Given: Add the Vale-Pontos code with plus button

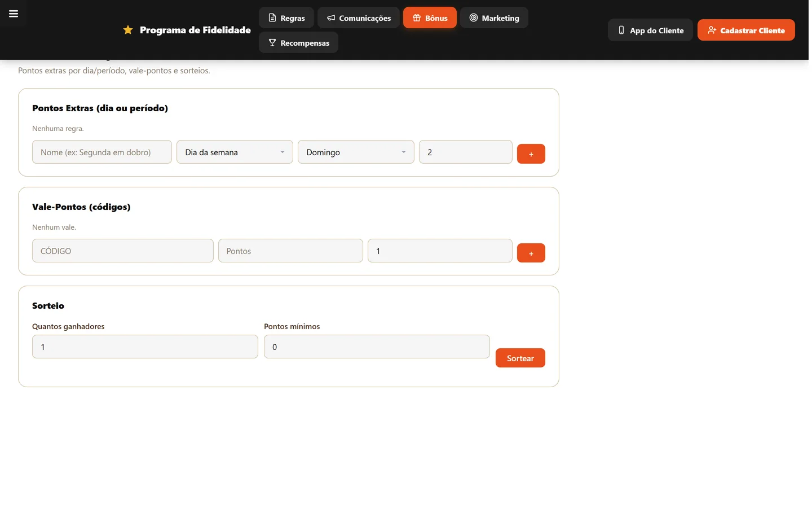Looking at the screenshot, I should 531,253.
